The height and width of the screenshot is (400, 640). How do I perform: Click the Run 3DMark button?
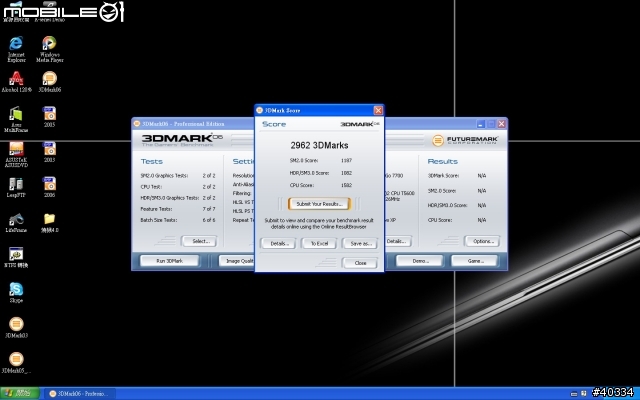169,261
